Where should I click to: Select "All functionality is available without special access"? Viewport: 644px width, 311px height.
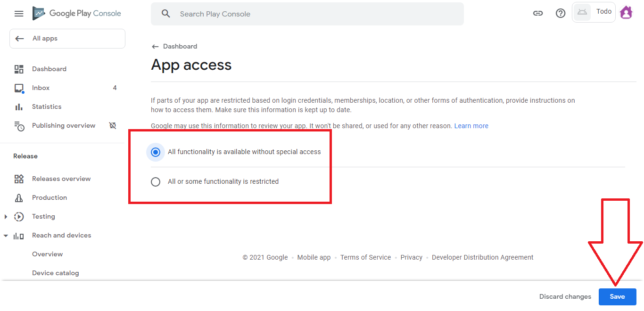point(156,152)
